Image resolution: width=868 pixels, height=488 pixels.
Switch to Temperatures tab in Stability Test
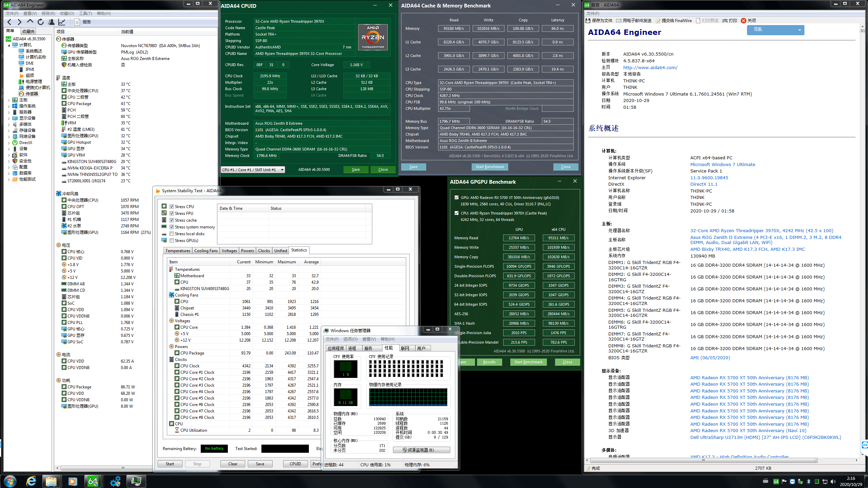(178, 251)
